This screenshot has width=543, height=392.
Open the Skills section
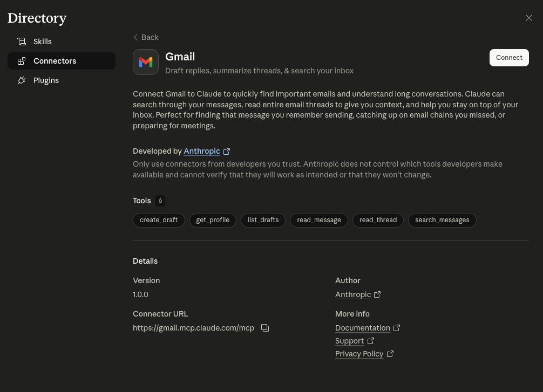pyautogui.click(x=62, y=42)
